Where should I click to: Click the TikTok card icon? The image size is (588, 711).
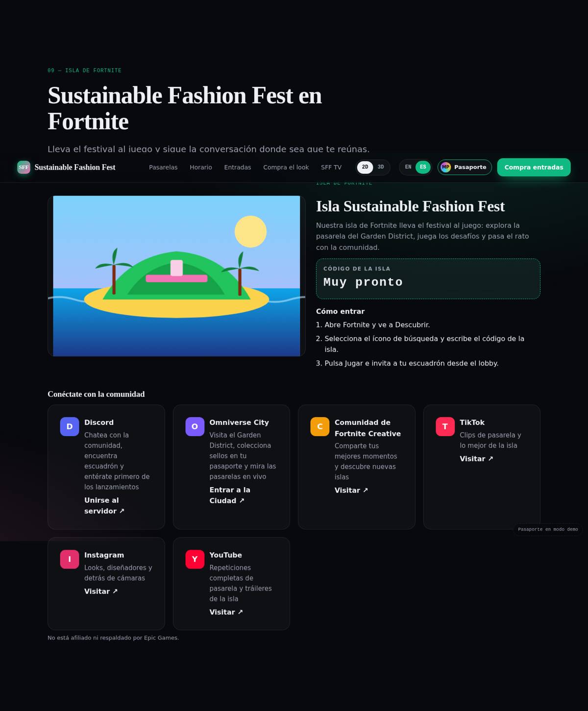click(x=445, y=427)
